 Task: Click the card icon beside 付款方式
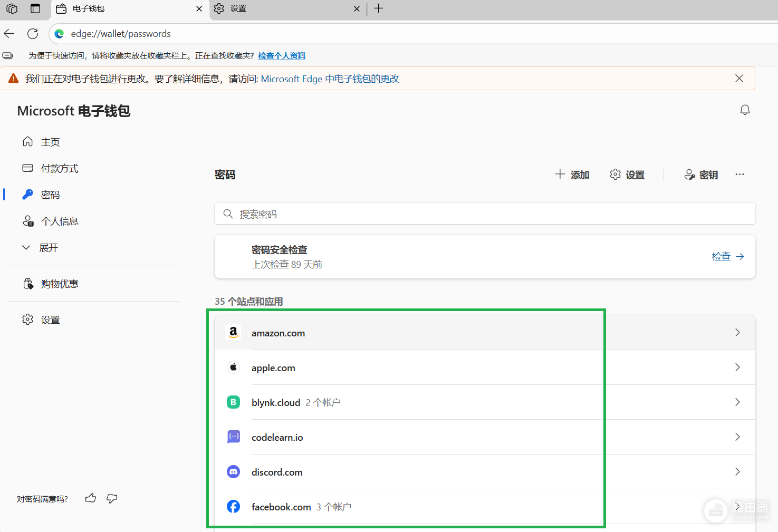[28, 168]
